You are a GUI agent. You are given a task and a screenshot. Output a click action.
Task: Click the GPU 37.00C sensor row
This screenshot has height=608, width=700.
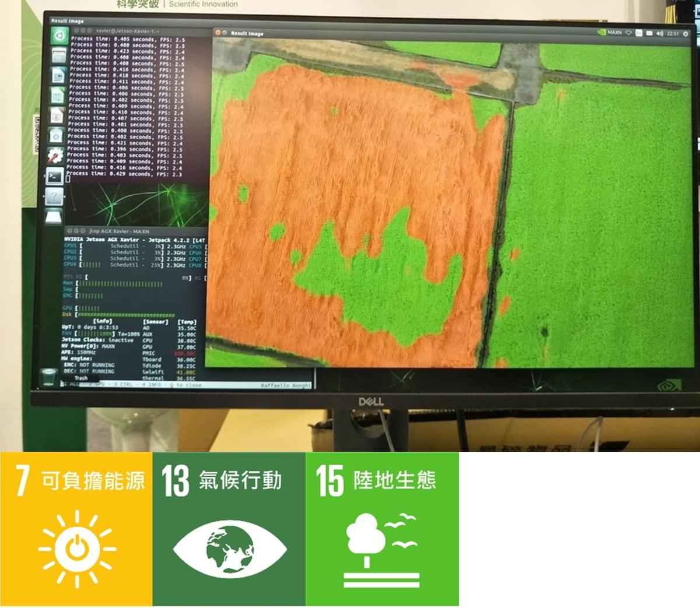tap(170, 347)
